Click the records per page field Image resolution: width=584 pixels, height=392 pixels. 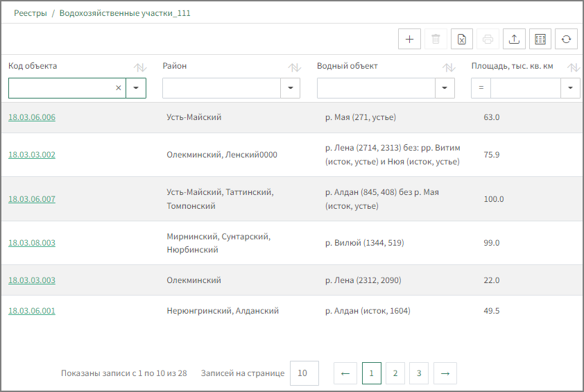point(304,373)
